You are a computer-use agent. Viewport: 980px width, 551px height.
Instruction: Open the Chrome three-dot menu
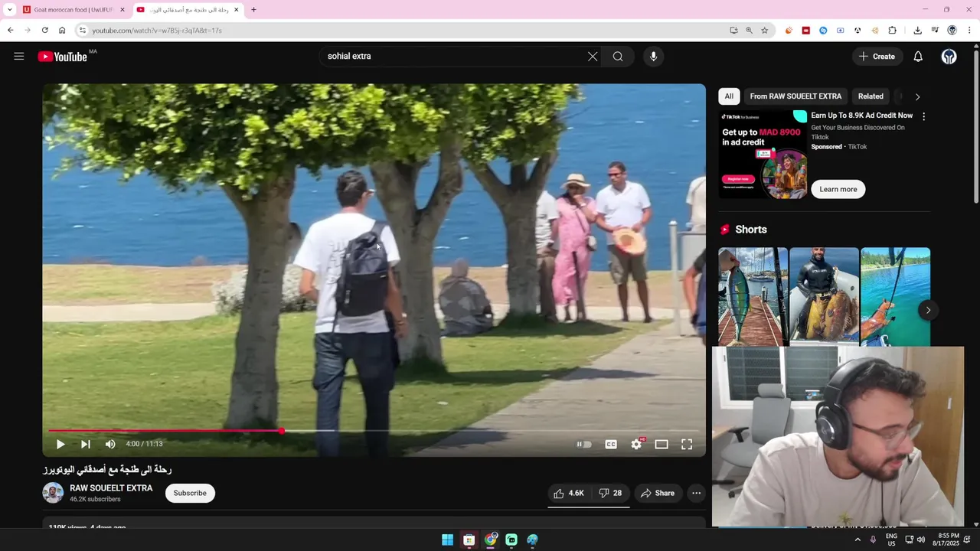pos(969,31)
